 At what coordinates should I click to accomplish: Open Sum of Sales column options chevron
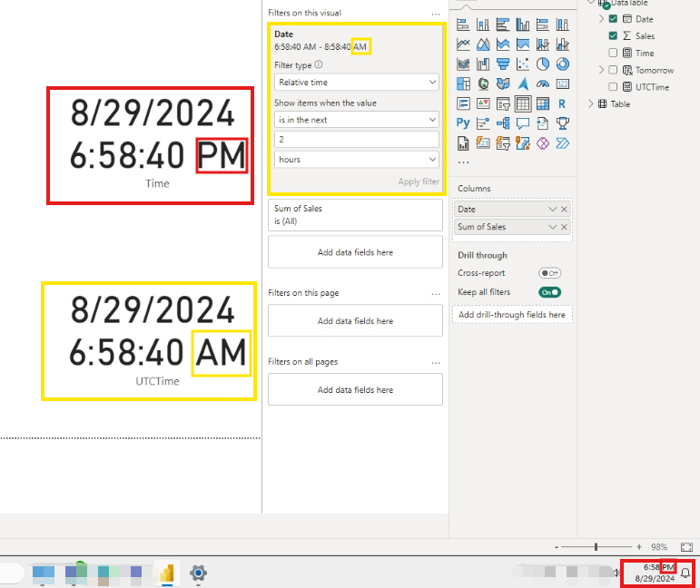[x=553, y=227]
